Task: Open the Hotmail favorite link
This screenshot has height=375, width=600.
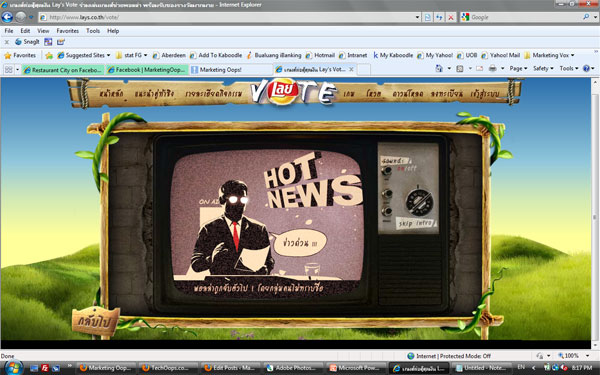Action: point(320,55)
